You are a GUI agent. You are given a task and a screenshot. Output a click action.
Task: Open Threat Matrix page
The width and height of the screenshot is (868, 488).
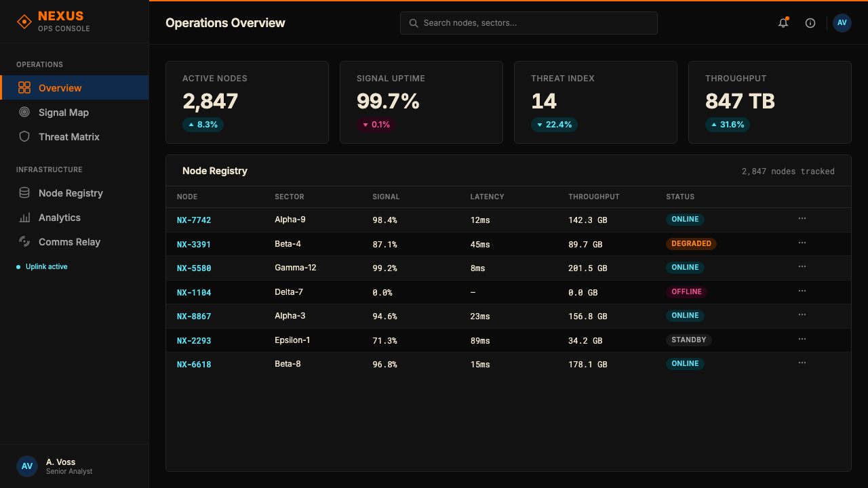[x=75, y=136]
